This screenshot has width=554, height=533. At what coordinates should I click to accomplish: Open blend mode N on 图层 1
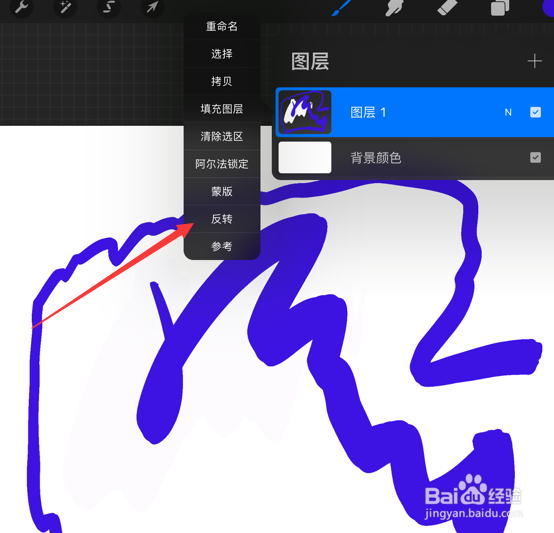pos(508,112)
